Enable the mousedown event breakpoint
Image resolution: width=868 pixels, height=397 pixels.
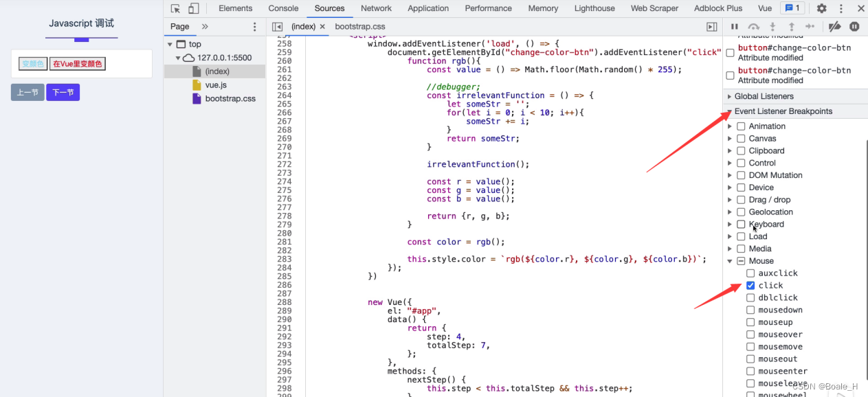click(750, 310)
